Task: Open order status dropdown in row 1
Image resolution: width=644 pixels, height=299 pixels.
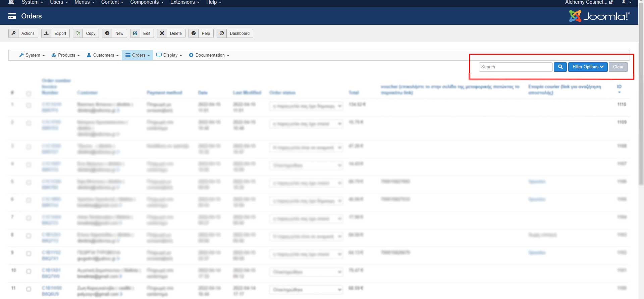Action: [x=306, y=106]
